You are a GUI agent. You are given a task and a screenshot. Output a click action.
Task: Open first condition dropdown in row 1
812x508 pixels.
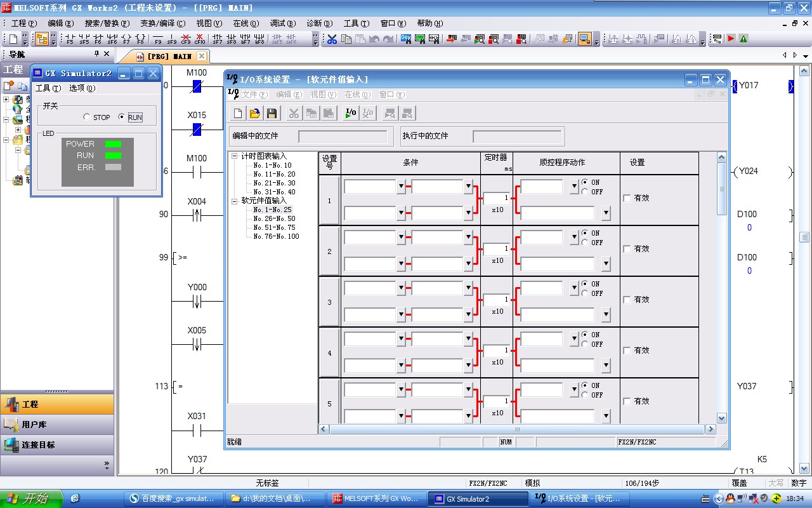pyautogui.click(x=400, y=187)
